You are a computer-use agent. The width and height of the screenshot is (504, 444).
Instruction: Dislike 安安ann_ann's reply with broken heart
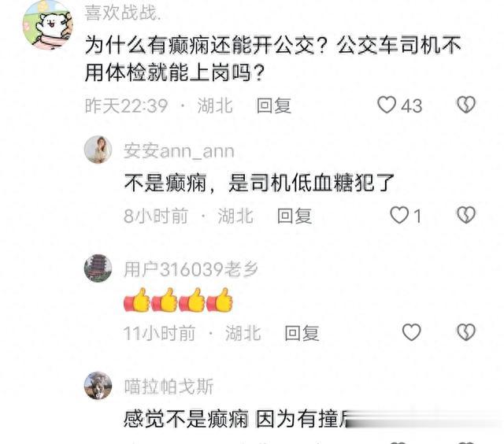click(x=465, y=215)
